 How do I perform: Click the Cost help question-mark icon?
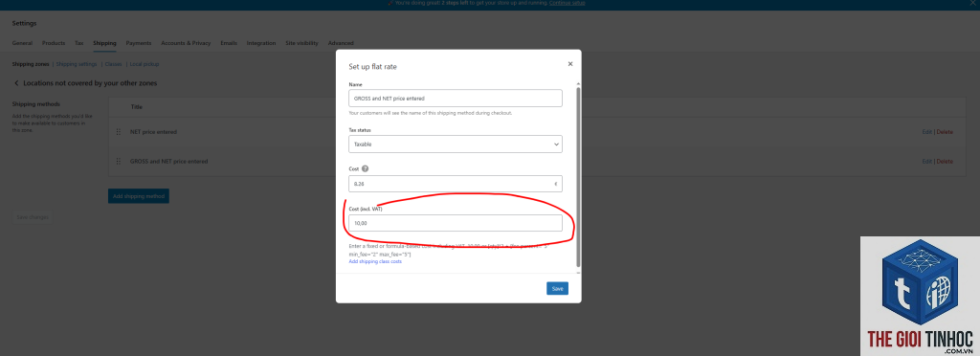[365, 168]
